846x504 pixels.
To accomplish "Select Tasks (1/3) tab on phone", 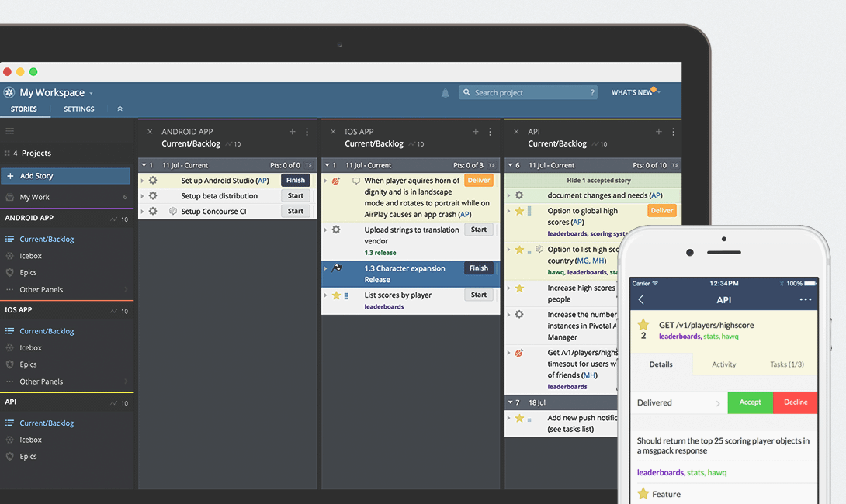I will point(787,364).
